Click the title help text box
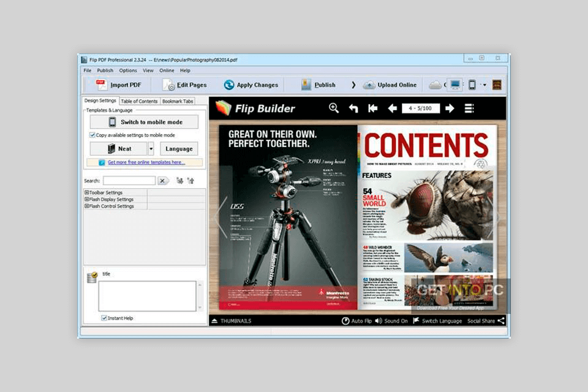 (147, 296)
